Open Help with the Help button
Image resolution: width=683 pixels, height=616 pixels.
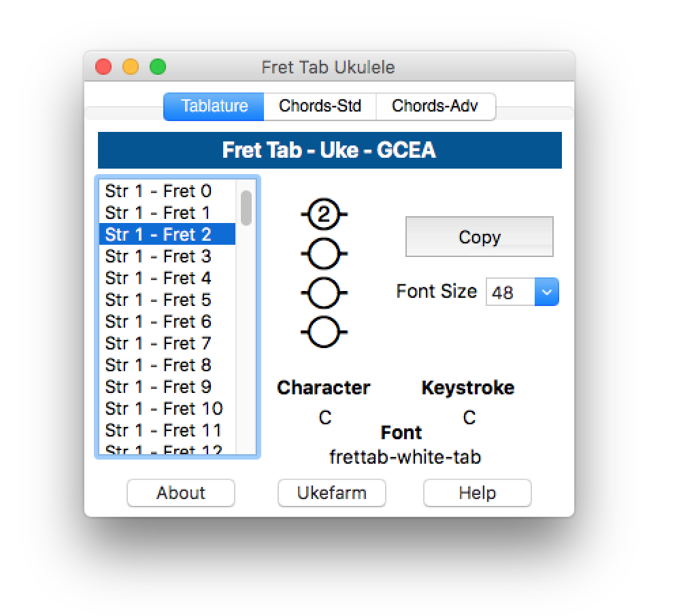[477, 493]
